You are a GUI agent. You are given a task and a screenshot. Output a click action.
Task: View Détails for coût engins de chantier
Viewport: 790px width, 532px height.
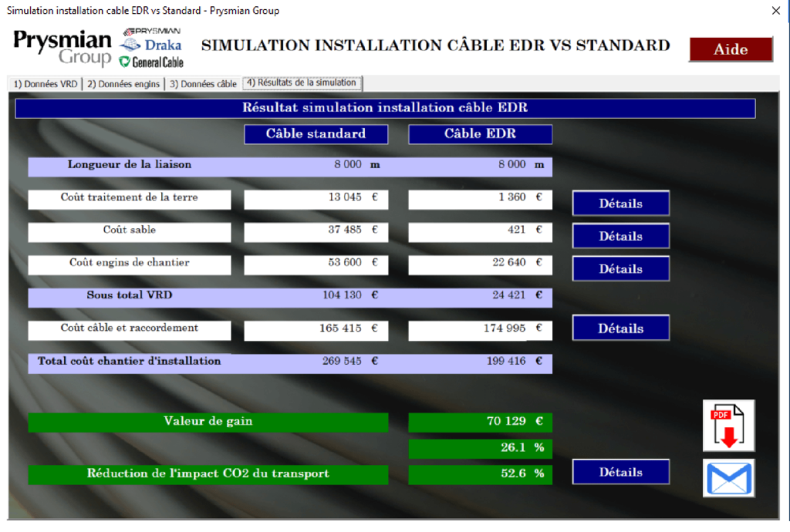620,268
